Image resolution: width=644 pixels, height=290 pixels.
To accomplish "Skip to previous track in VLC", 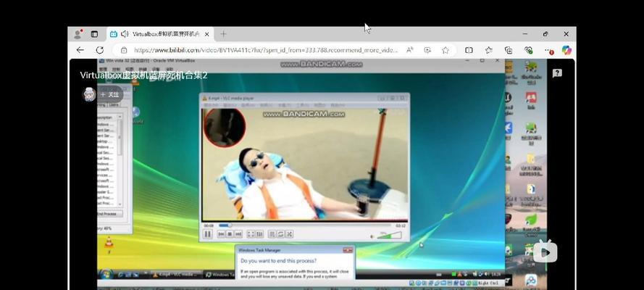I will (x=221, y=233).
